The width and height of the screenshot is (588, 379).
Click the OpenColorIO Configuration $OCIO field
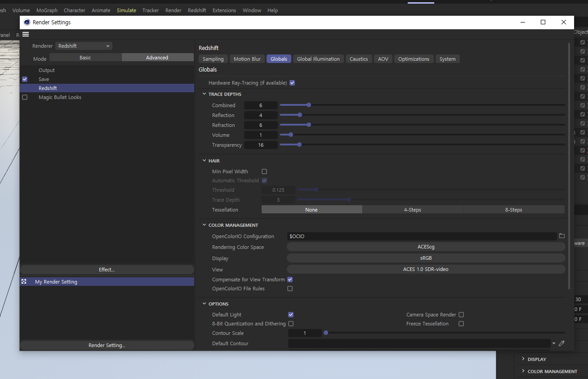(x=422, y=236)
